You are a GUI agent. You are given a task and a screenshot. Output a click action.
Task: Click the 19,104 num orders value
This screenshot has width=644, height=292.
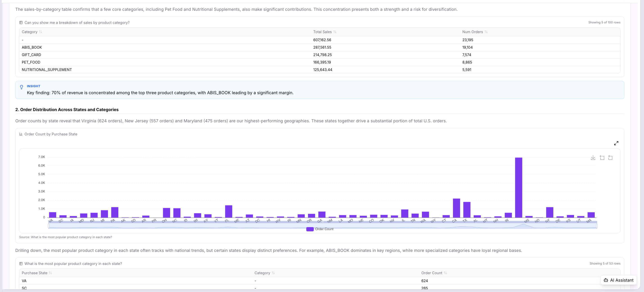[x=467, y=47]
